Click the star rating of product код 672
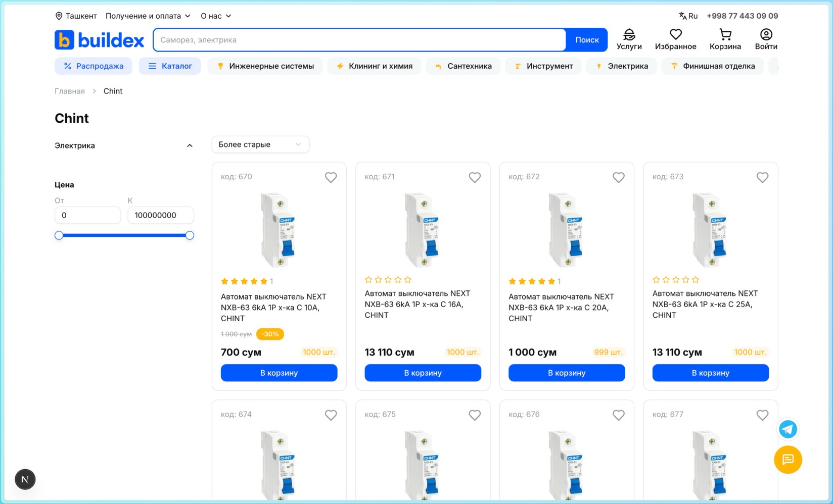Image resolution: width=833 pixels, height=504 pixels. (535, 281)
